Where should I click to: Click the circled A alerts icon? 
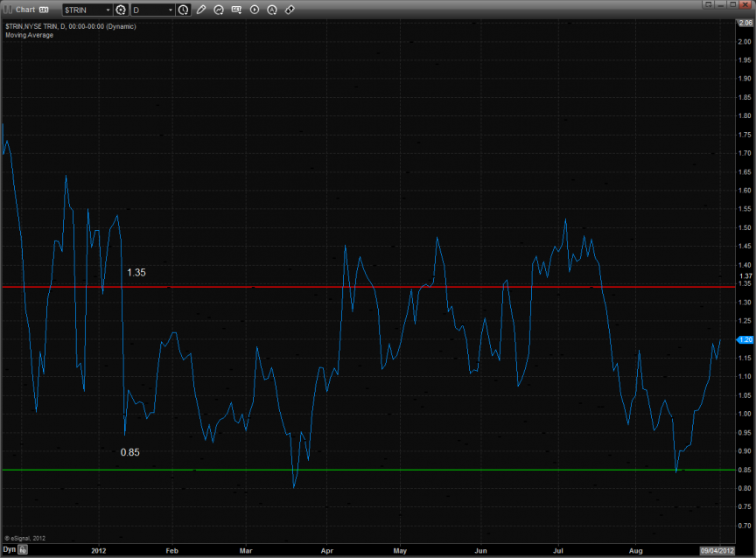pos(271,10)
